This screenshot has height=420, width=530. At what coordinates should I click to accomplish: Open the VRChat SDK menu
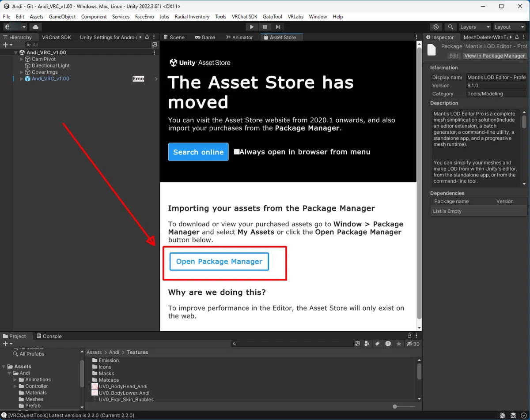coord(244,17)
